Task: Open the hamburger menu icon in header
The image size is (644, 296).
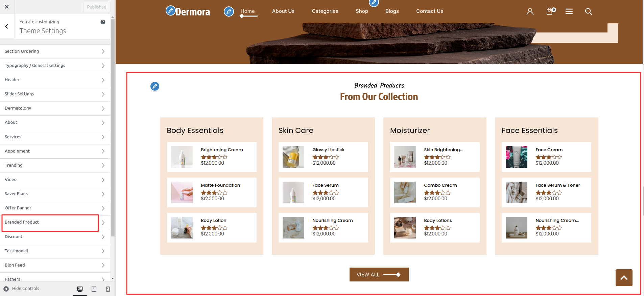Action: (x=569, y=12)
